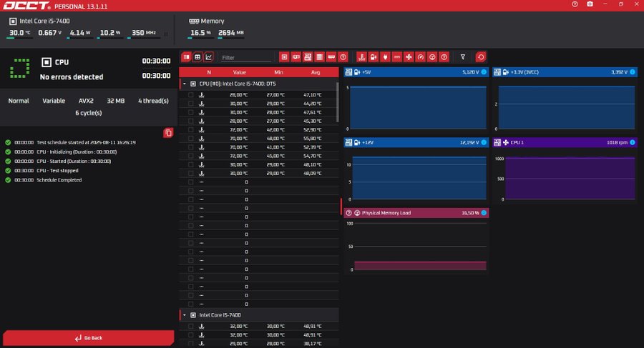Screen dimensions: 644x348
Task: Click the 'AVX2' setting label
Action: 86,101
